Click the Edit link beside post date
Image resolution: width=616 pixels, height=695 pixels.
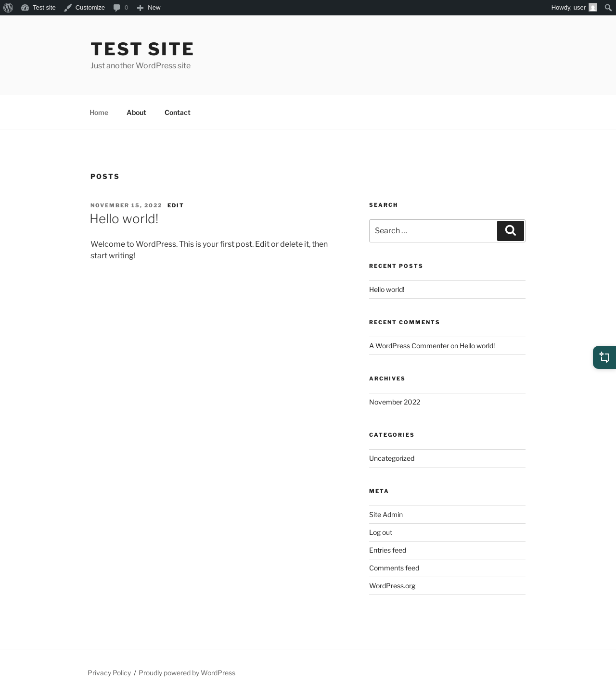pos(176,205)
